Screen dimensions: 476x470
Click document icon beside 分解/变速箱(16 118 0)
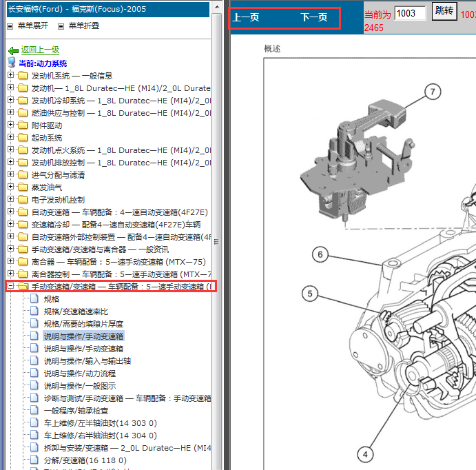point(34,460)
